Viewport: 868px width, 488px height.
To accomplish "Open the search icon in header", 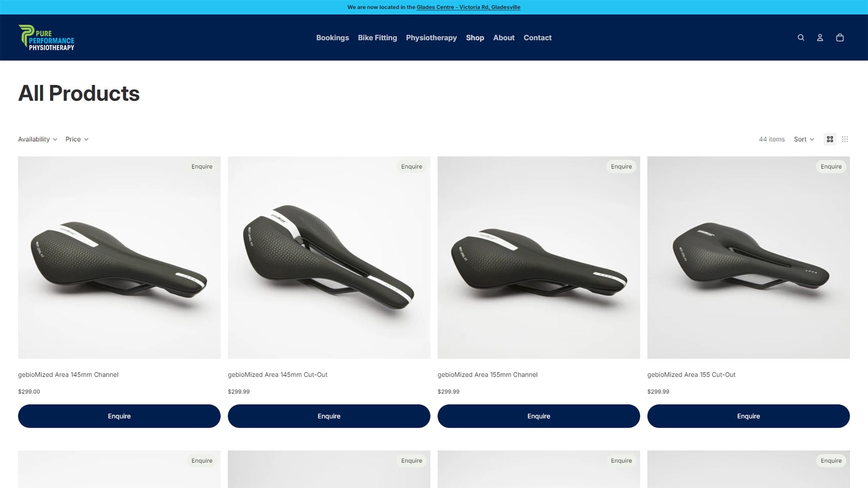I will coord(801,38).
